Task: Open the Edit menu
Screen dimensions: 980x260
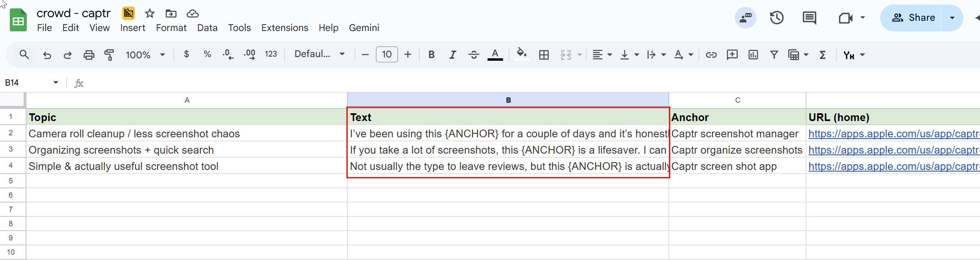Action: (x=70, y=28)
